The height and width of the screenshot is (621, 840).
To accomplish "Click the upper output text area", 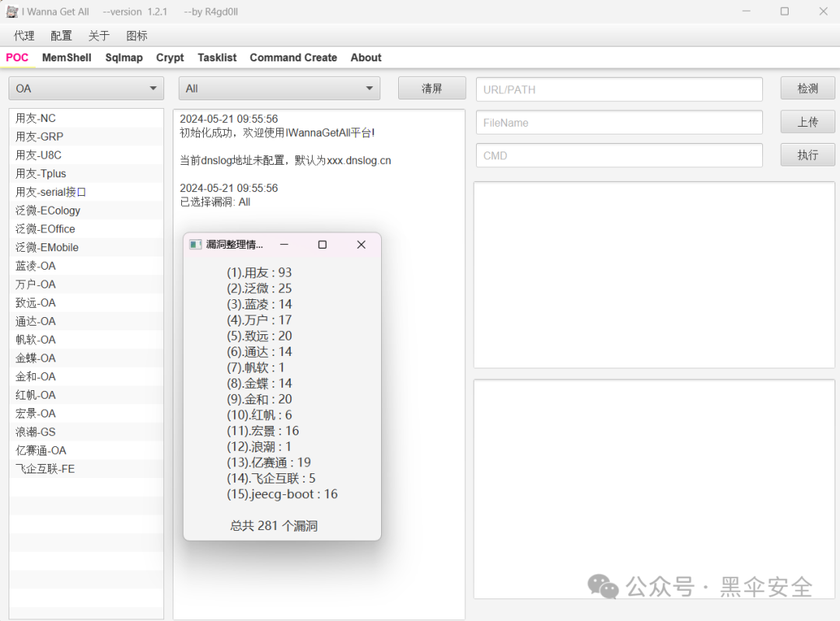I will [x=654, y=274].
